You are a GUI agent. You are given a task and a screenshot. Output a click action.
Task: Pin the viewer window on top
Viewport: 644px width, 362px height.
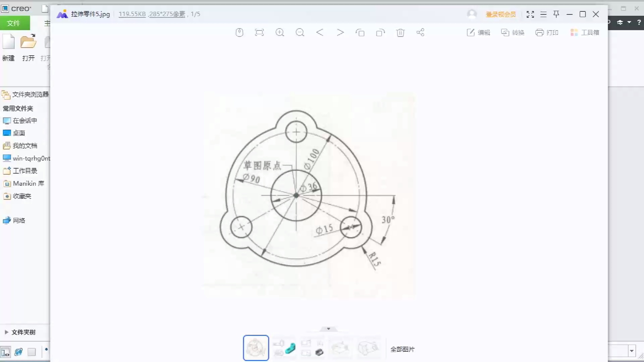pyautogui.click(x=556, y=14)
